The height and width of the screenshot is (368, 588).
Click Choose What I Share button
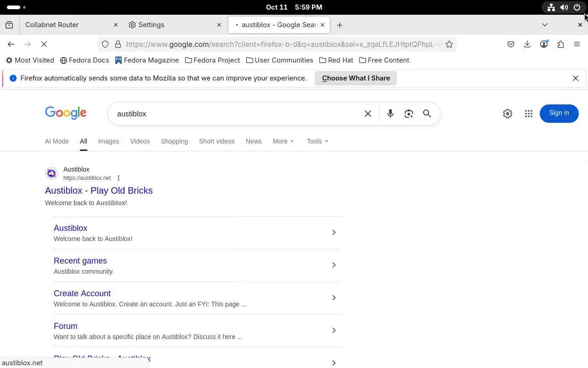pos(356,78)
